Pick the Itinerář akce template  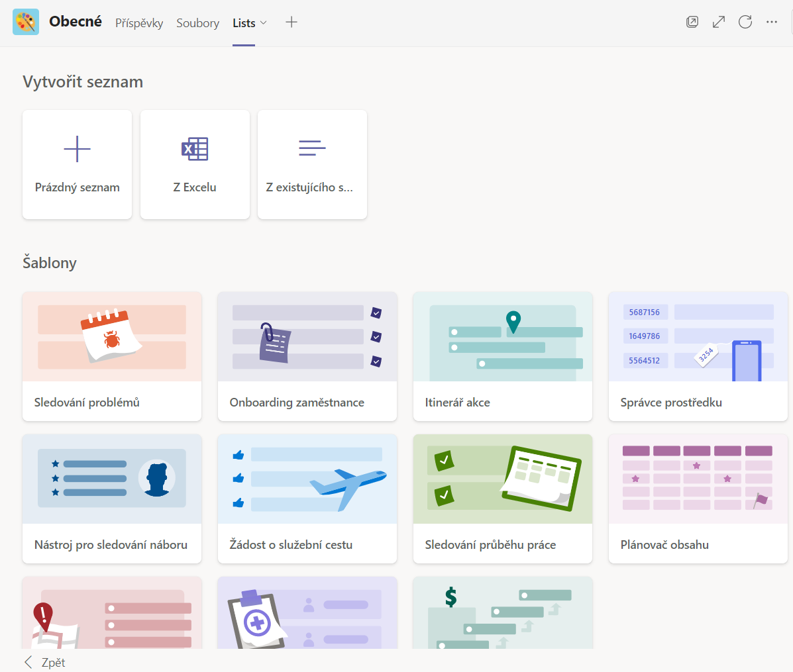503,356
